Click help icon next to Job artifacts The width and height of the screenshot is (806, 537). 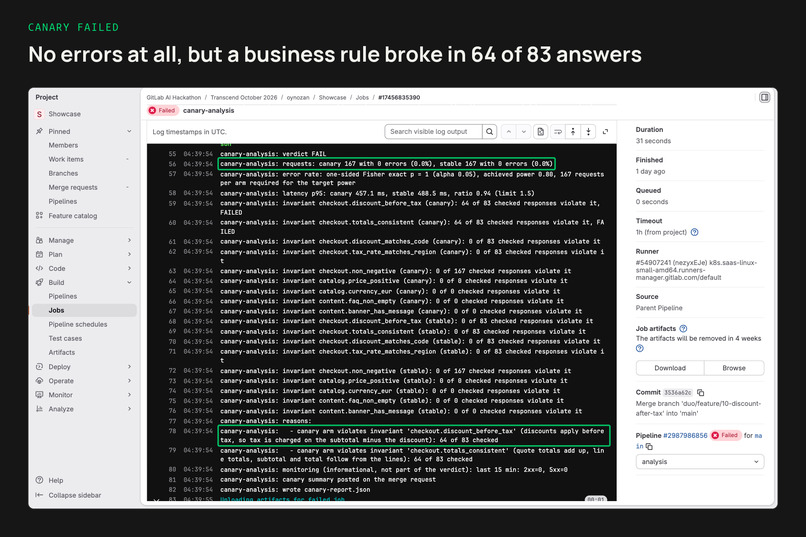683,328
